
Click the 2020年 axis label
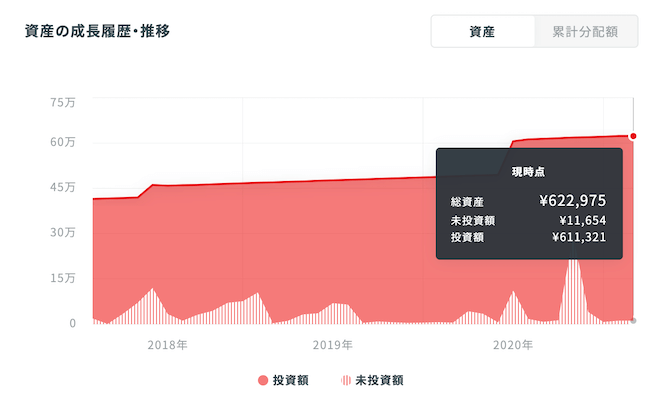pyautogui.click(x=513, y=345)
